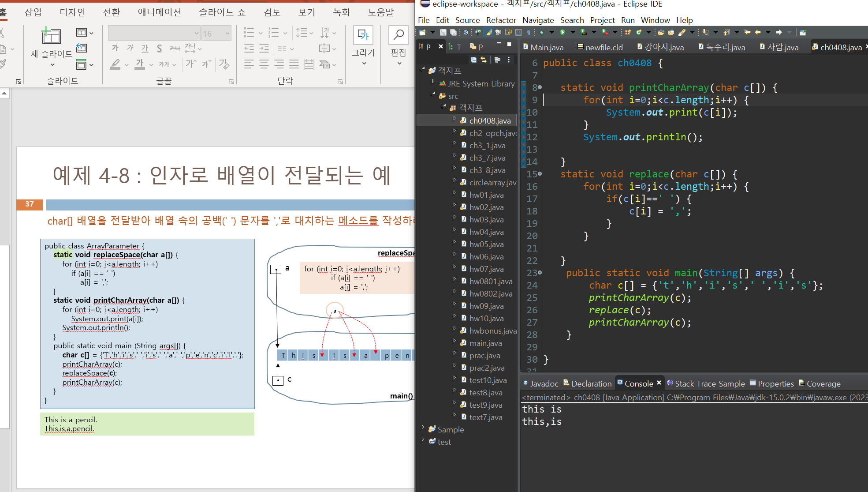The width and height of the screenshot is (868, 492).
Task: Click Eclipse Previous Annotation toolbar icon
Action: [x=726, y=32]
